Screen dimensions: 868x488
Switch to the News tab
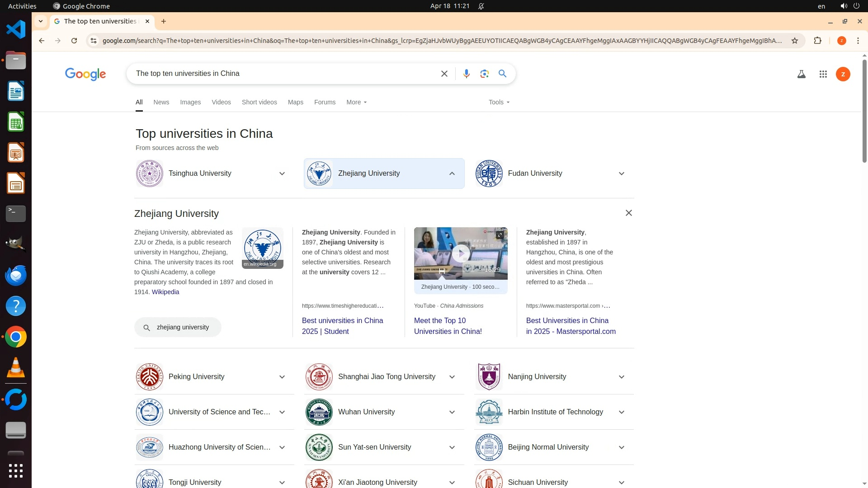tap(161, 102)
